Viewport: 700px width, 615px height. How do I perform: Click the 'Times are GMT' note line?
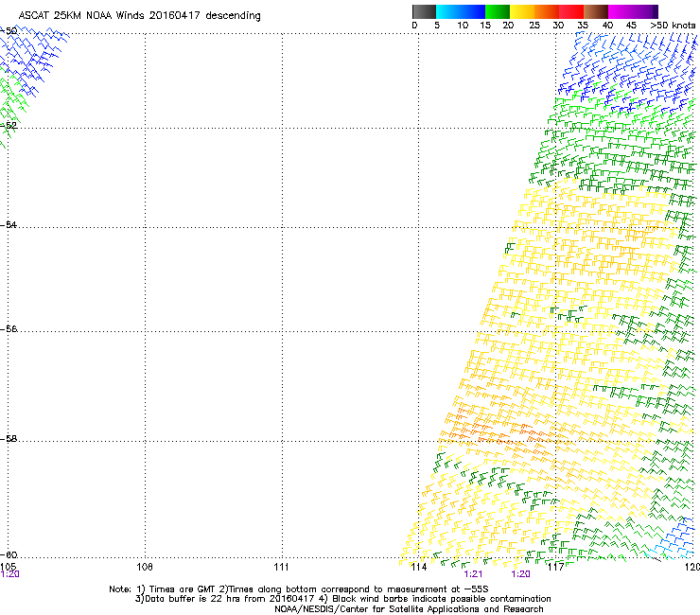299,589
